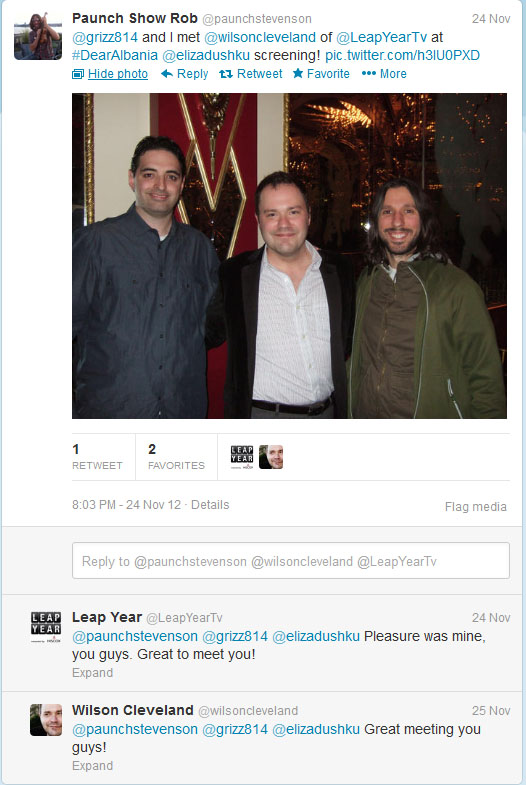Open pic.twitter.com/h3lU0PXD link
The image size is (526, 785).
[402, 55]
